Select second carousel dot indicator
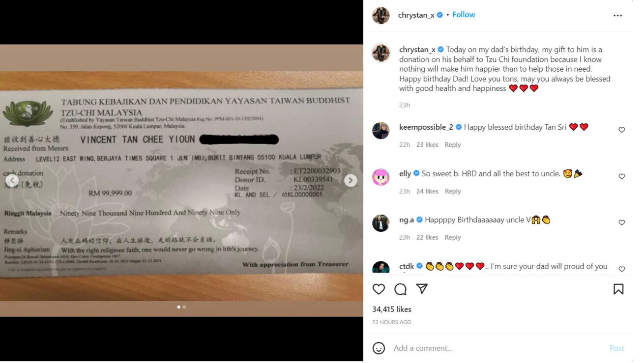Screen dimensions: 644x363 [184, 307]
